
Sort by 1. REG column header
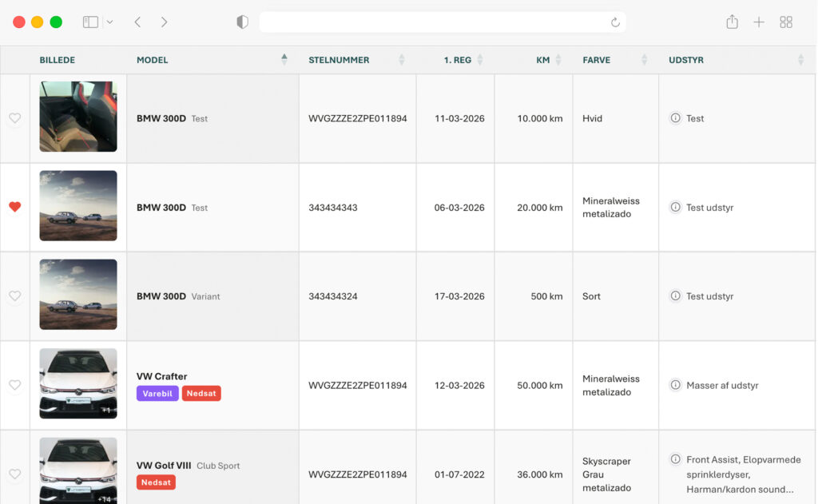tap(458, 60)
